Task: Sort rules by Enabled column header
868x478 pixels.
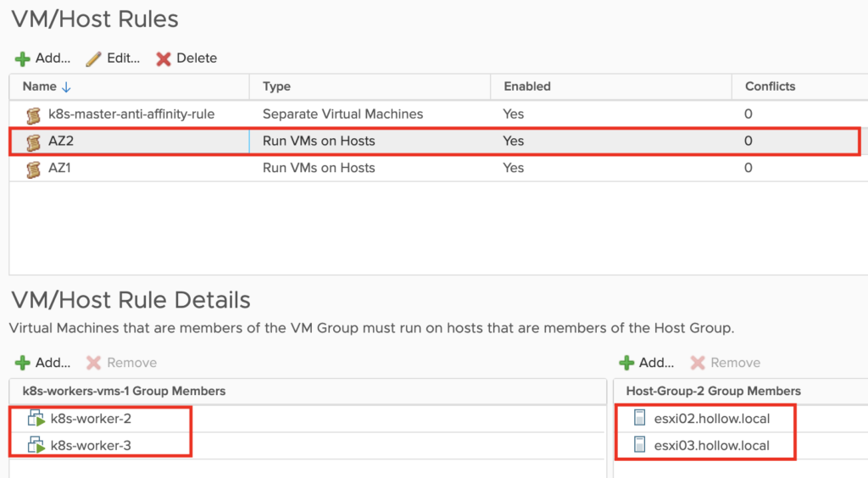Action: pos(527,86)
